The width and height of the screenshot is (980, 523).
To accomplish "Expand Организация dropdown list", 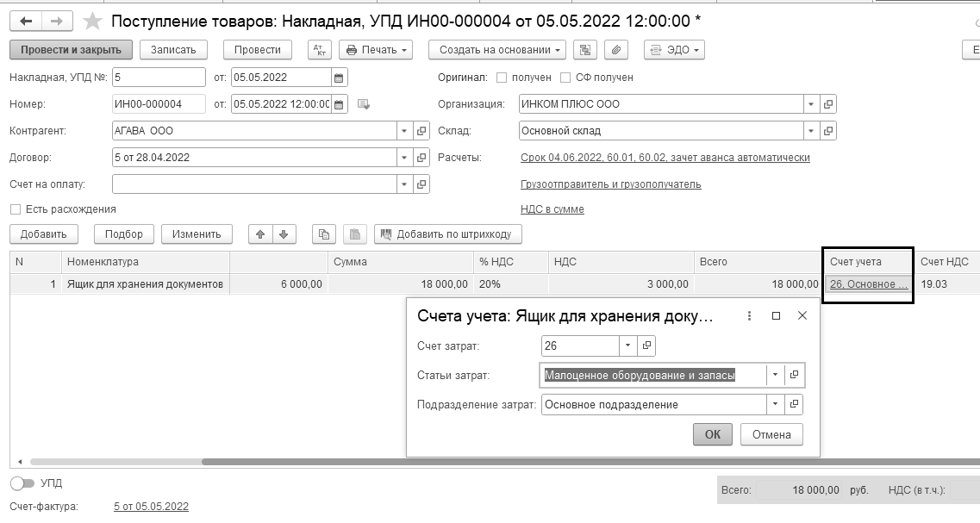I will pyautogui.click(x=810, y=104).
